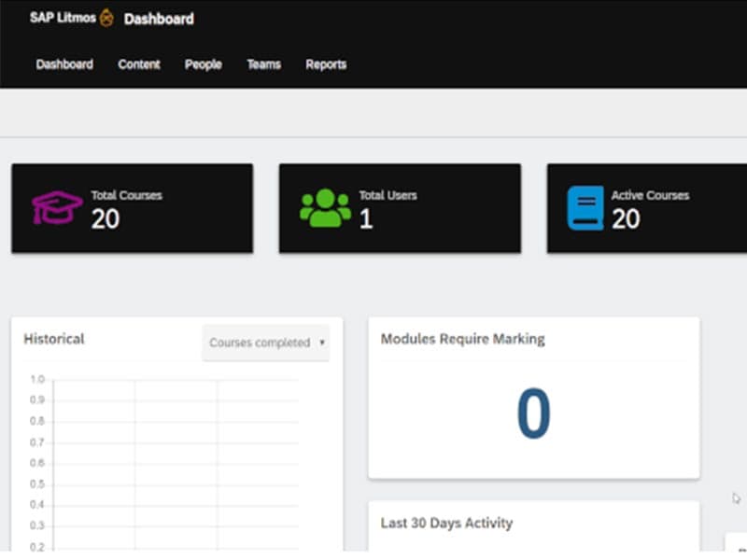Screen dimensions: 747x560
Task: Open the Total Users card
Action: tap(401, 208)
